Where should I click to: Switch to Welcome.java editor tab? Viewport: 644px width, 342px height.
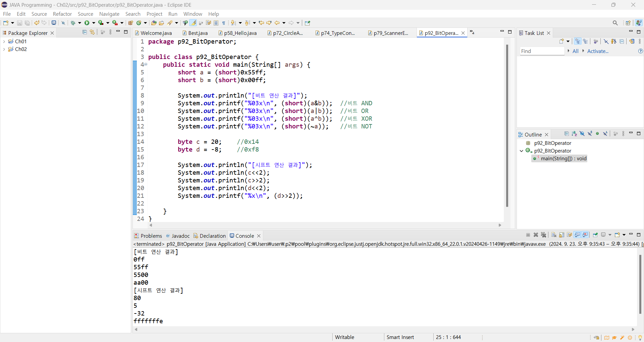(x=154, y=33)
